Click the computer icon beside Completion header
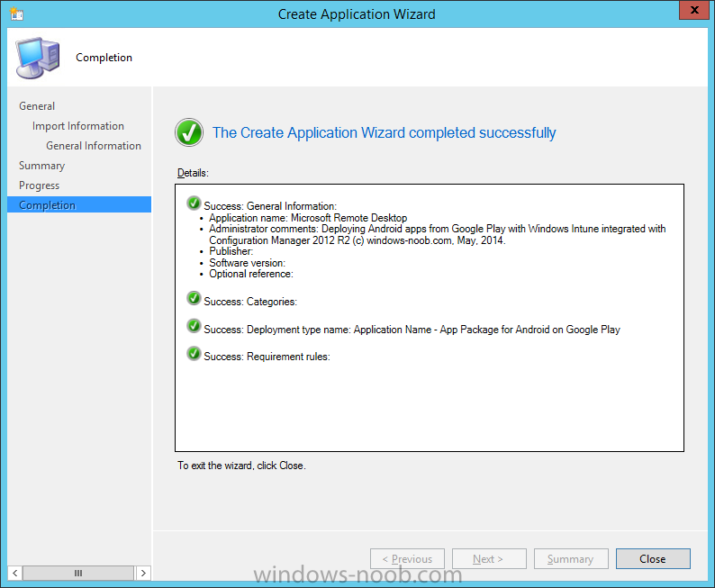The width and height of the screenshot is (715, 588). [x=38, y=58]
